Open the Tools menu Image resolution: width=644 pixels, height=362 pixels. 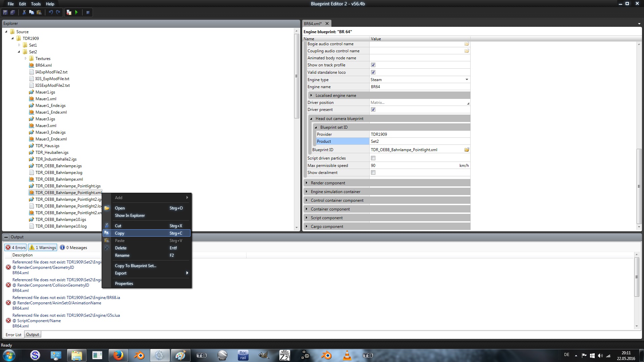[x=36, y=4]
